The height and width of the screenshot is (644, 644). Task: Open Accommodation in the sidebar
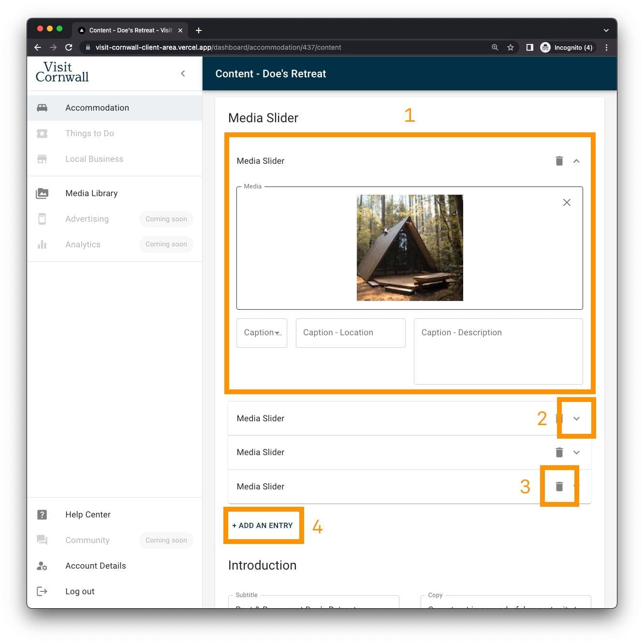click(x=97, y=108)
